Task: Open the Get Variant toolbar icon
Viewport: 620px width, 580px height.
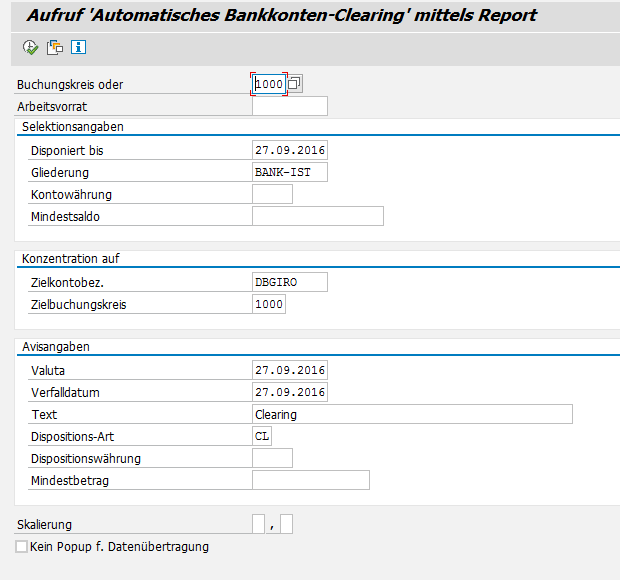Action: pos(55,47)
